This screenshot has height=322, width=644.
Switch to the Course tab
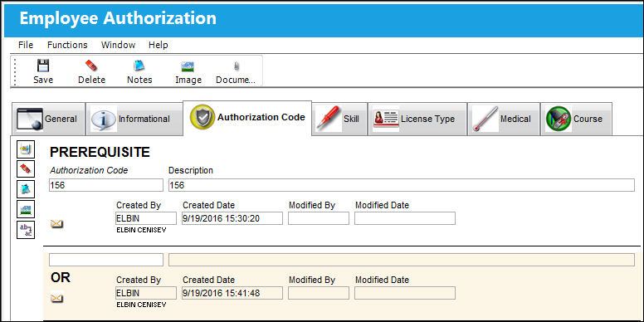[576, 119]
